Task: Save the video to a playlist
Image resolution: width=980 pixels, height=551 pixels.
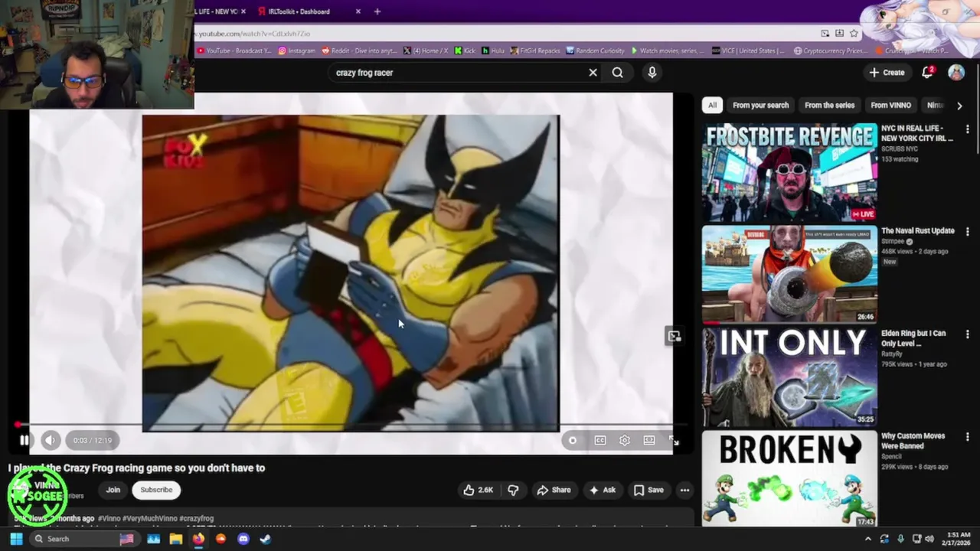Action: point(648,490)
